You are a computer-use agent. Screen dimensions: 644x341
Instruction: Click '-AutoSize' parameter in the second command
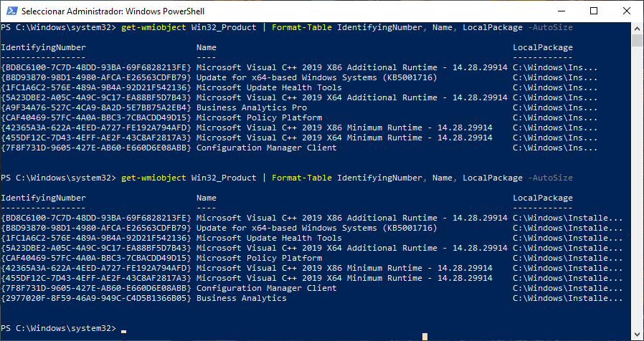point(550,178)
